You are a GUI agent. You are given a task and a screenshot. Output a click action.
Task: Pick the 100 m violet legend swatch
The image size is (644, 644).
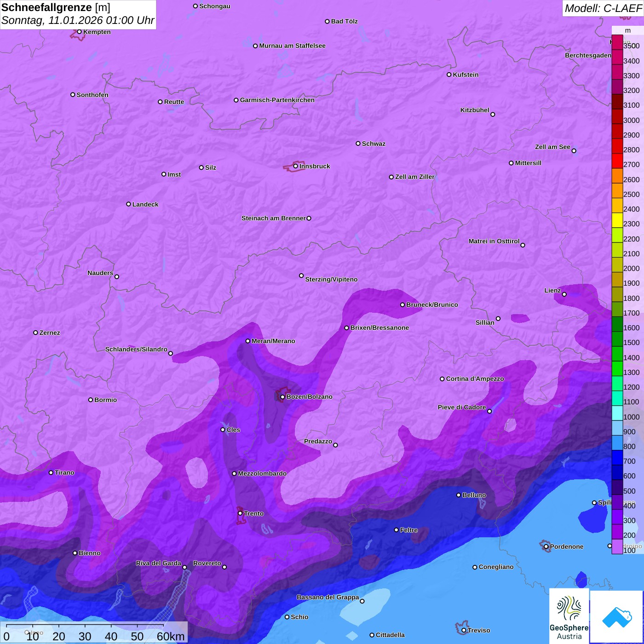tap(617, 546)
